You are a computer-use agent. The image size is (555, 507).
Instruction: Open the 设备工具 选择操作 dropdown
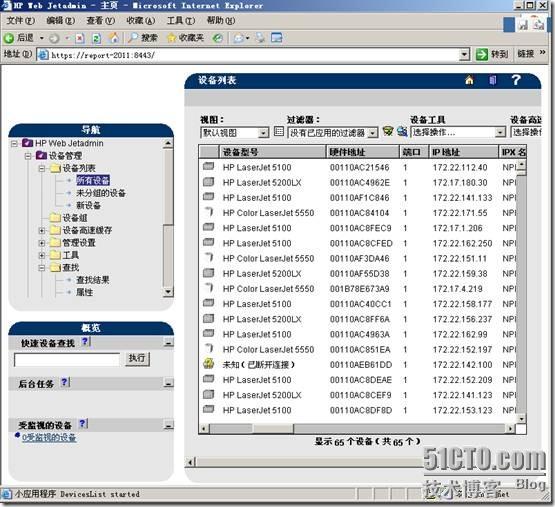point(499,133)
